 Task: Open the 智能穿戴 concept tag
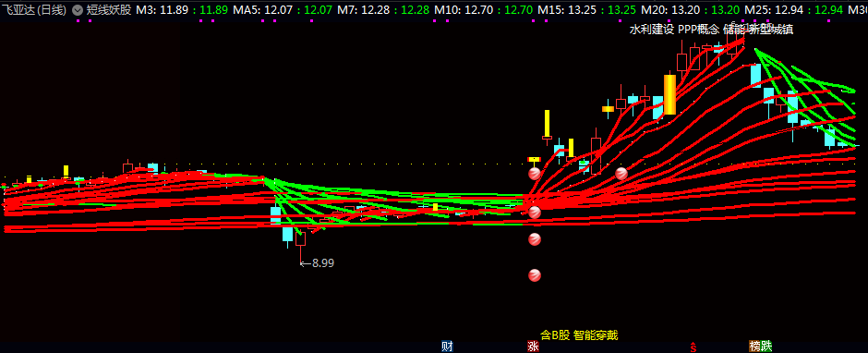pos(596,335)
